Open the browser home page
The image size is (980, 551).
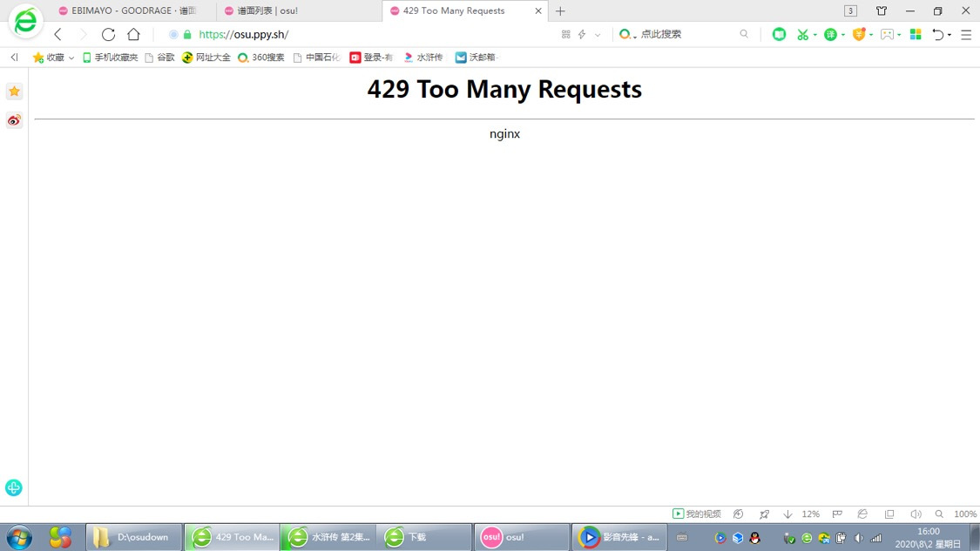pyautogui.click(x=134, y=34)
